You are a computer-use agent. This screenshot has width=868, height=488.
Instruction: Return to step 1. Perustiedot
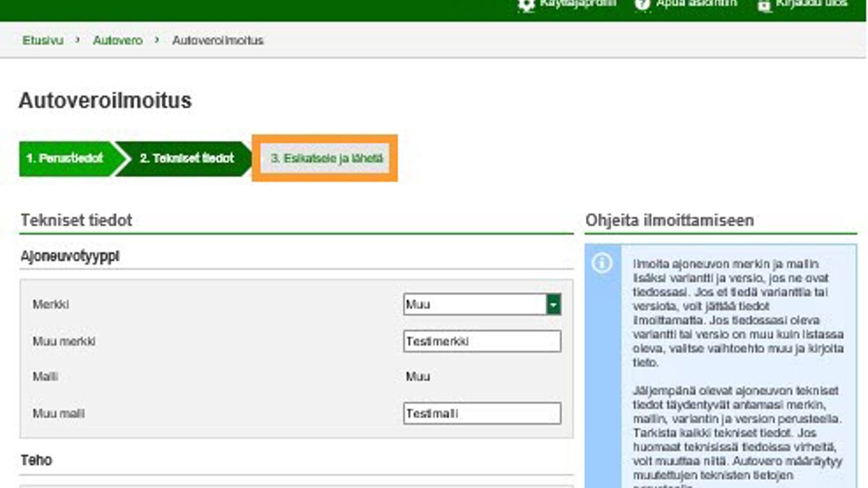64,158
